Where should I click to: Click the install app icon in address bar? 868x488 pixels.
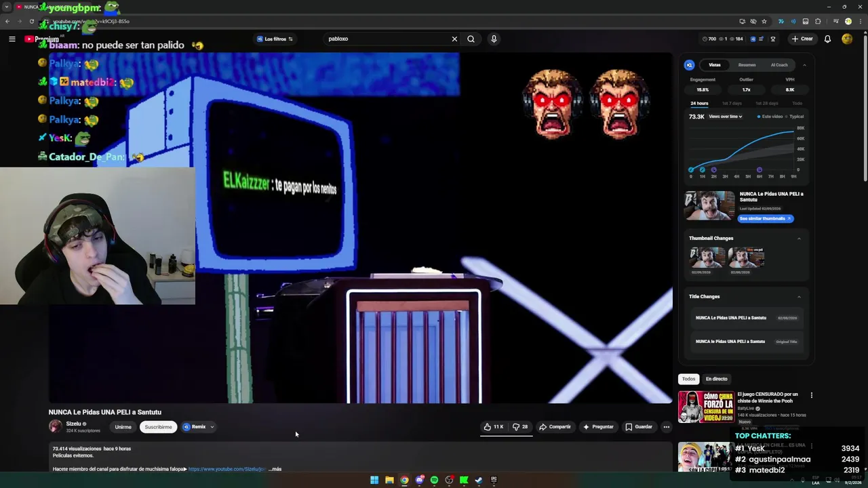(743, 21)
